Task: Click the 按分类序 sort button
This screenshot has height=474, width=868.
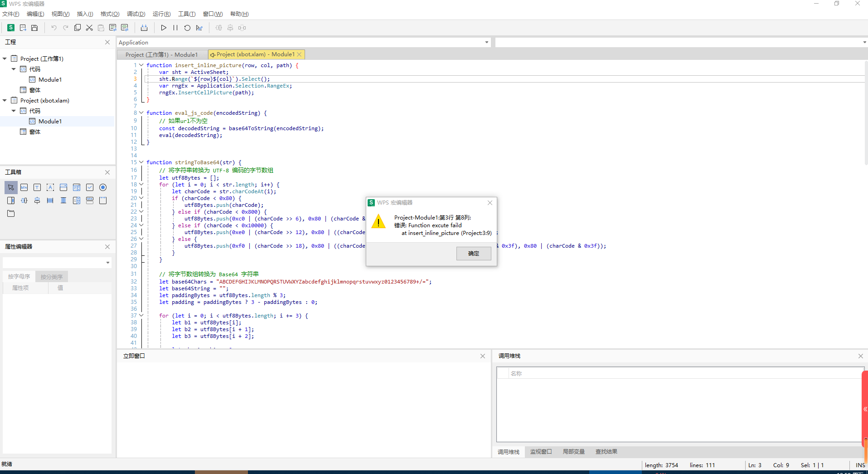Action: [51, 277]
